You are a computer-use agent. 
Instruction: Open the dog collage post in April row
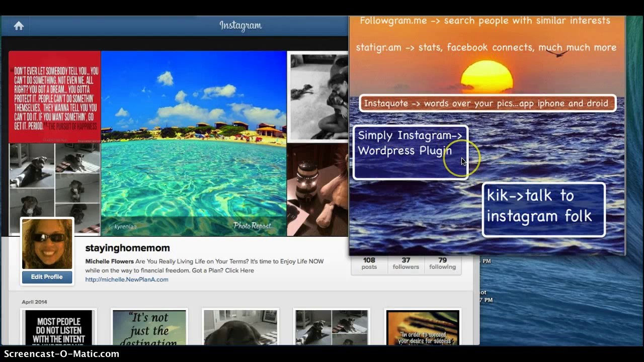pos(332,327)
